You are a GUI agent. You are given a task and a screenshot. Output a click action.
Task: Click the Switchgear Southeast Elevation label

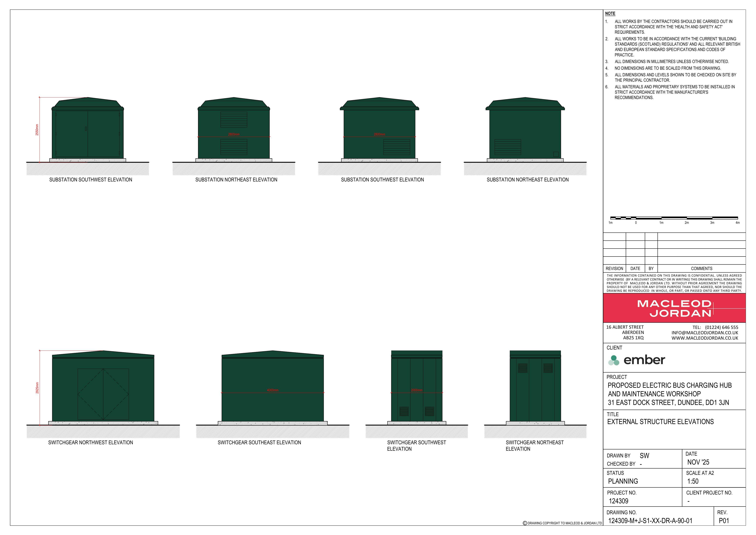pyautogui.click(x=259, y=442)
